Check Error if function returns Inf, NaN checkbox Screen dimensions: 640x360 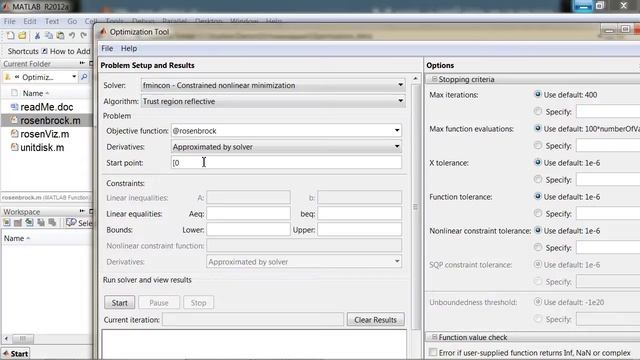click(x=433, y=352)
